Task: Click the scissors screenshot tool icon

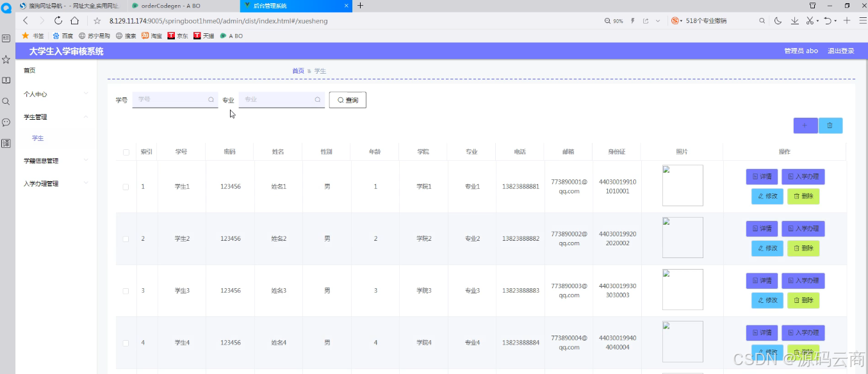Action: point(809,20)
